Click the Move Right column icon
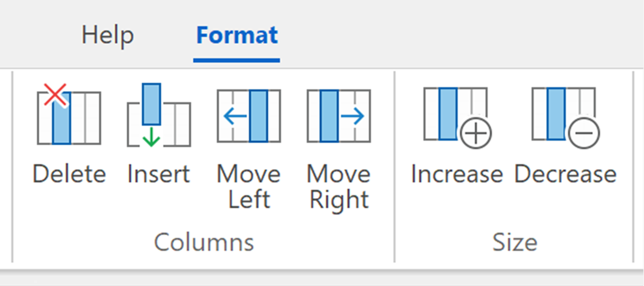This screenshot has width=644, height=286. pos(339,116)
